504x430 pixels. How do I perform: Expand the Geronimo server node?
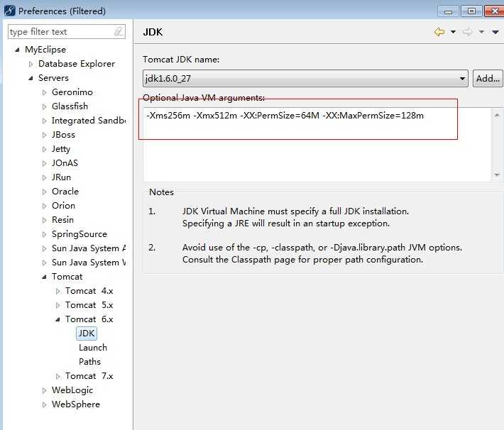click(x=44, y=92)
